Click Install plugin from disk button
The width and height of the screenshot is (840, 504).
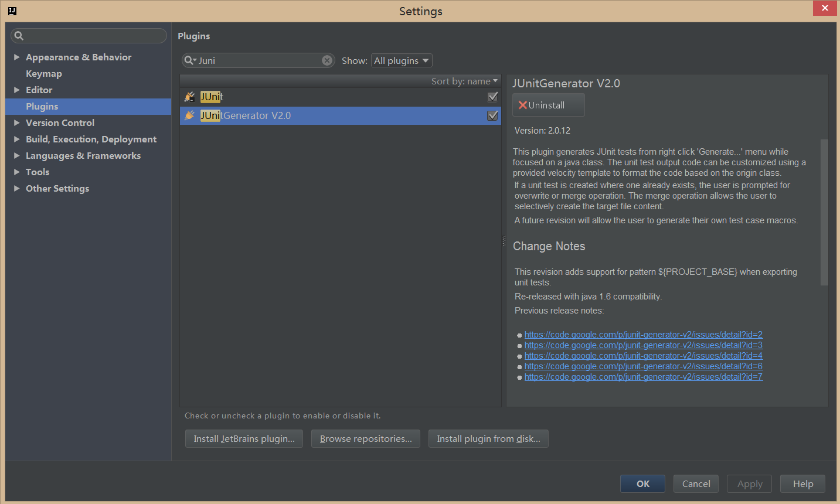pos(488,438)
